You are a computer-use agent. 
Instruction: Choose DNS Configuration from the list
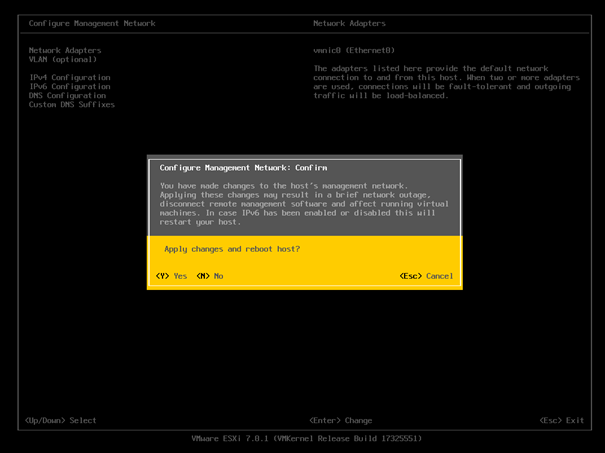click(x=67, y=95)
